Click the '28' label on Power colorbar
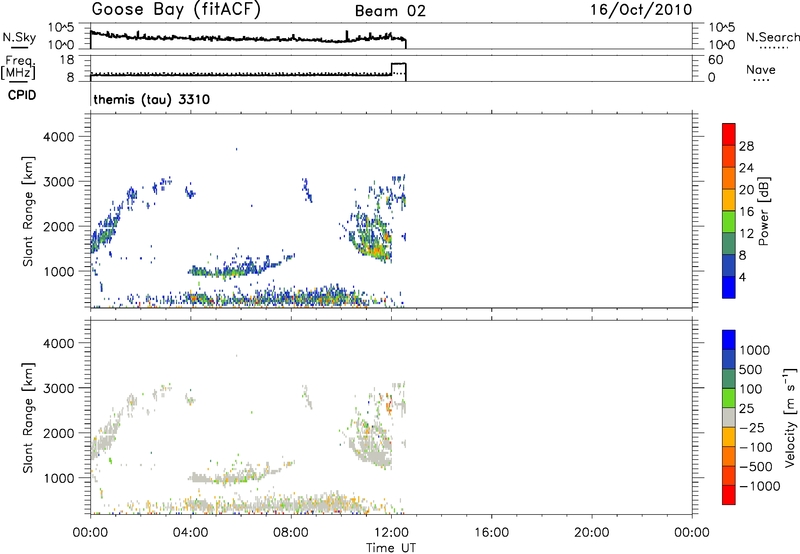Viewport: 800px width, 554px height. [x=746, y=146]
